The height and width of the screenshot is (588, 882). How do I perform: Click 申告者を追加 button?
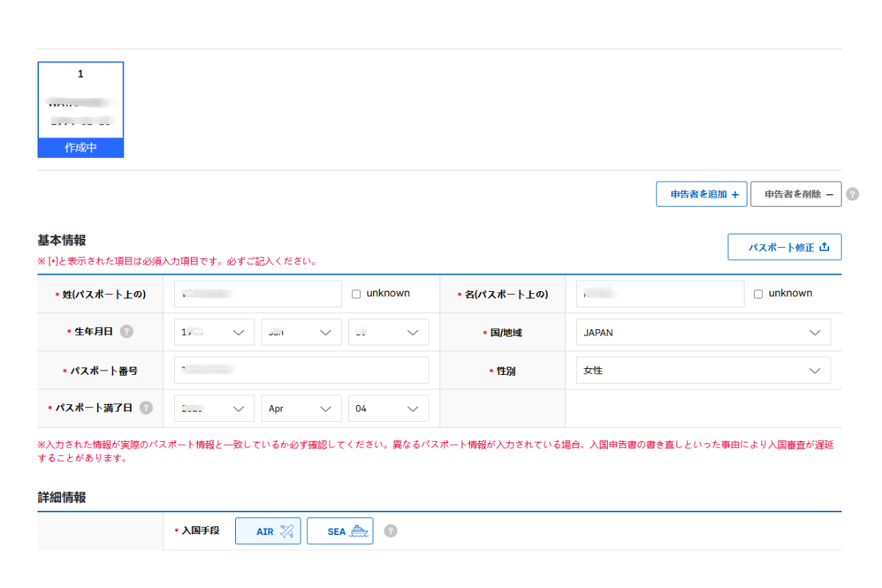(x=701, y=195)
